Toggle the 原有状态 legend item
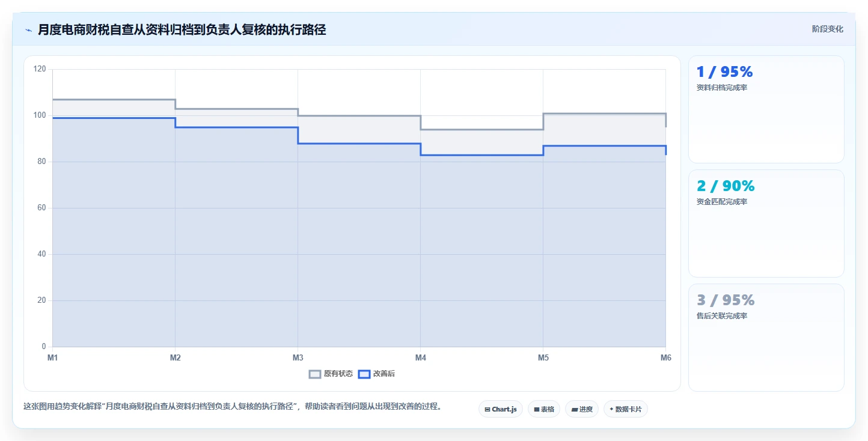Image resolution: width=868 pixels, height=441 pixels. [x=331, y=374]
